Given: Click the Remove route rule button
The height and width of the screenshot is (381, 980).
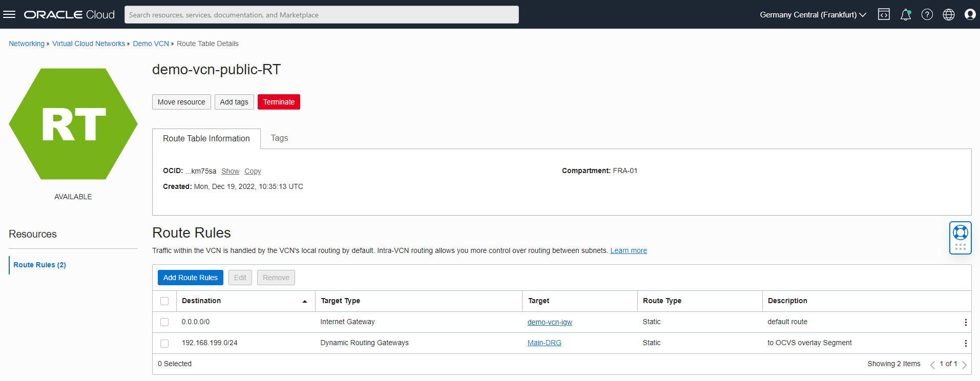Looking at the screenshot, I should coord(276,278).
